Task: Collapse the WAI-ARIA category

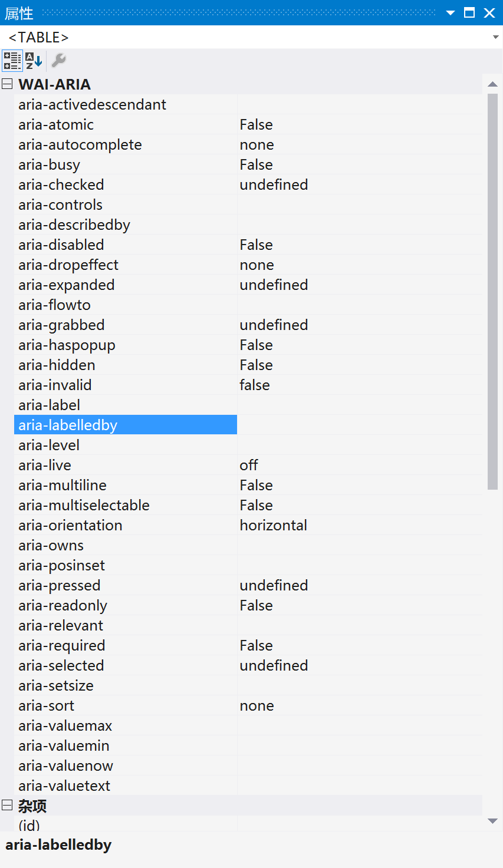Action: point(7,84)
